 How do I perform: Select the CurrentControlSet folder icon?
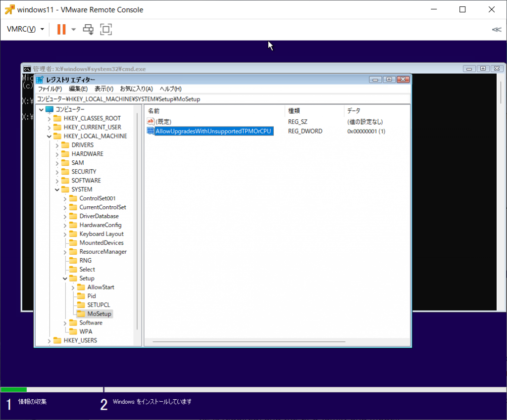pos(73,207)
